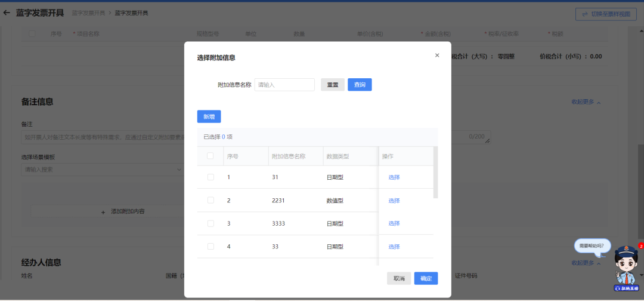Collapse 经办人信息 section via 收起更多
Image resolution: width=644 pixels, height=301 pixels.
(x=586, y=263)
